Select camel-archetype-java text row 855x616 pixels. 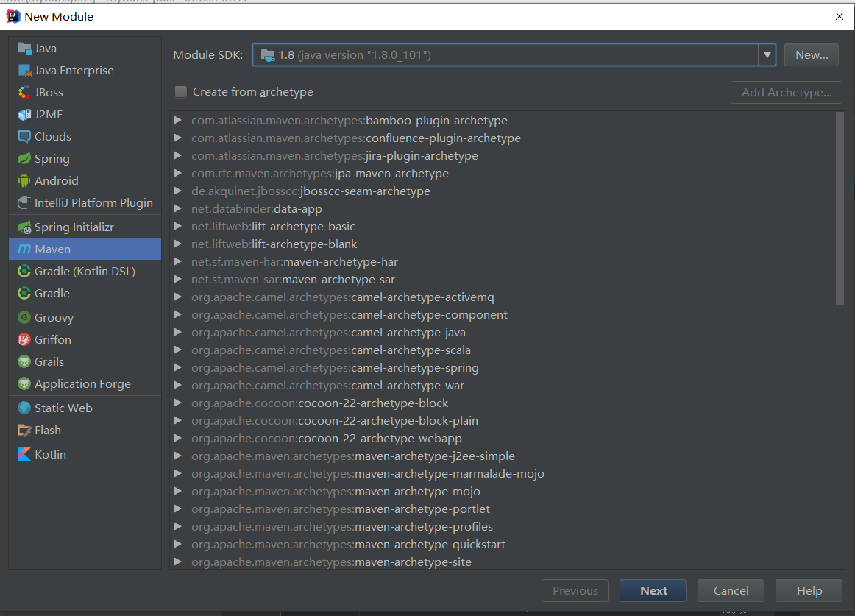[x=328, y=332]
